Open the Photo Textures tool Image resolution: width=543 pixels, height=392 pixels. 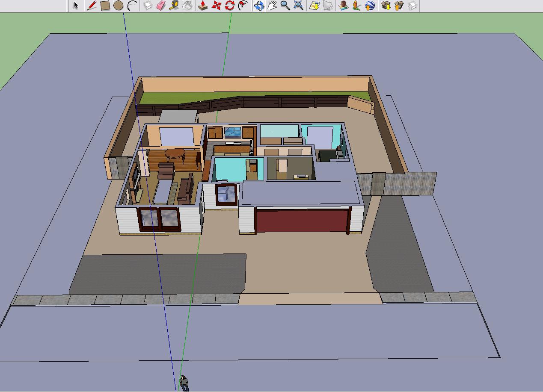(356, 6)
